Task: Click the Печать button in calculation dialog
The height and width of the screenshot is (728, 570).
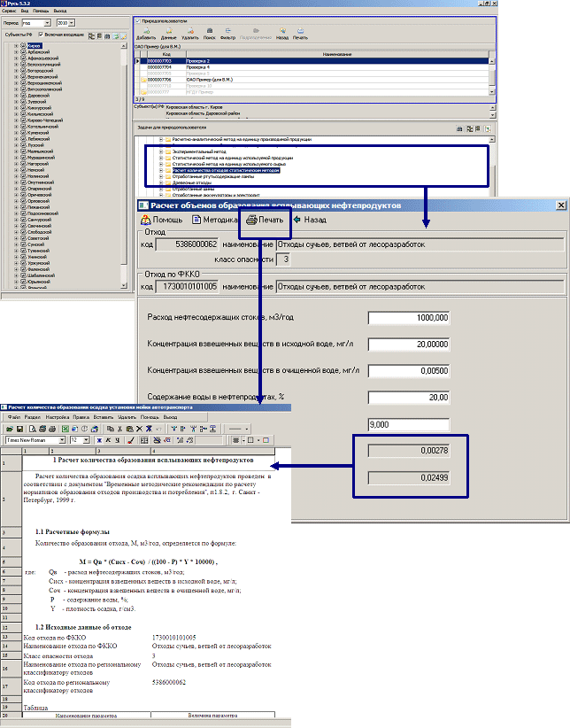Action: (x=265, y=220)
